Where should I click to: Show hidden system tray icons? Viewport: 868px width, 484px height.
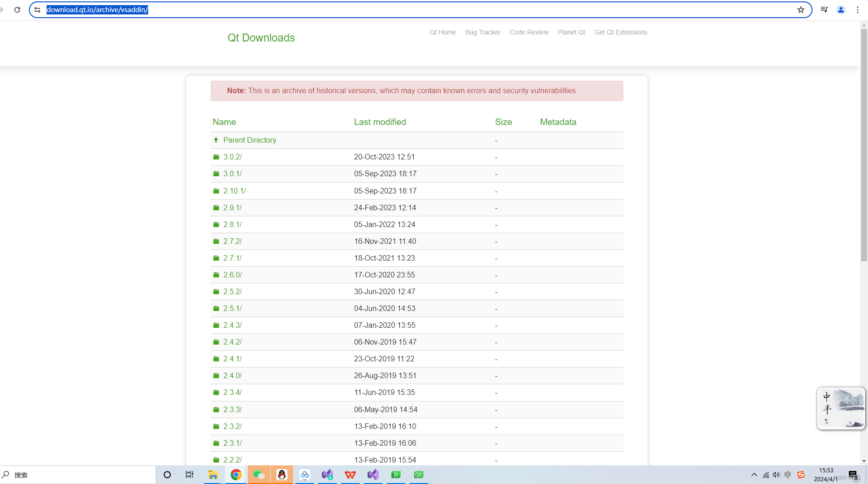754,475
